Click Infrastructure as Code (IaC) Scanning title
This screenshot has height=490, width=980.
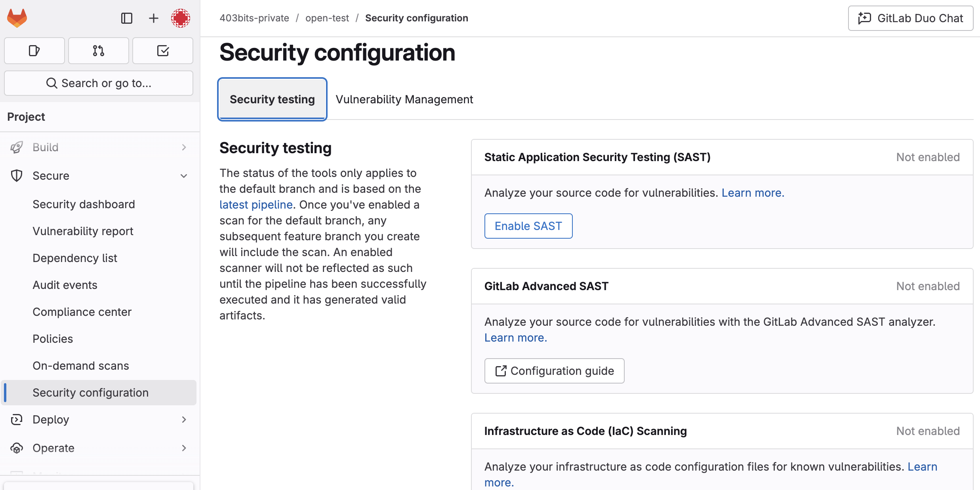pyautogui.click(x=585, y=431)
